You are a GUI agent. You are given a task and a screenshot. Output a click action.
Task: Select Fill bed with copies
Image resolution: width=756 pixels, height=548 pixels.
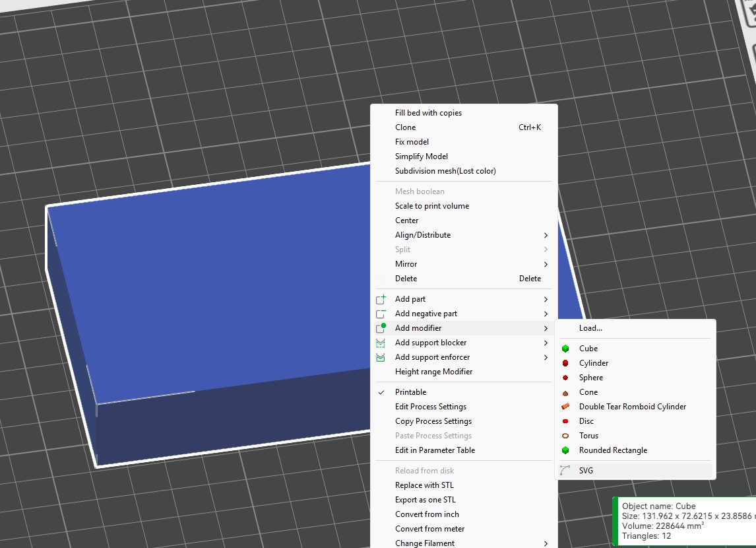click(x=428, y=113)
